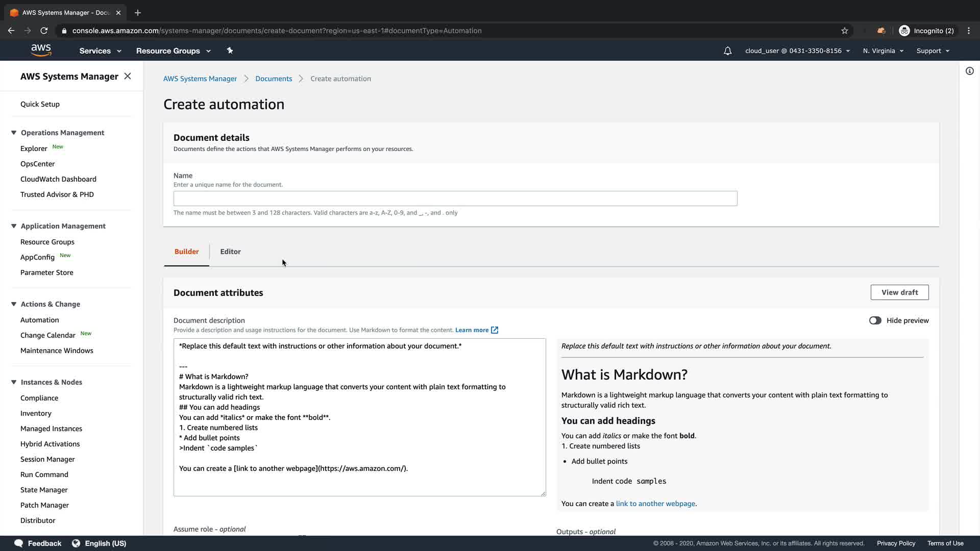Open the Services dropdown menu
The height and width of the screenshot is (551, 980).
click(x=100, y=51)
